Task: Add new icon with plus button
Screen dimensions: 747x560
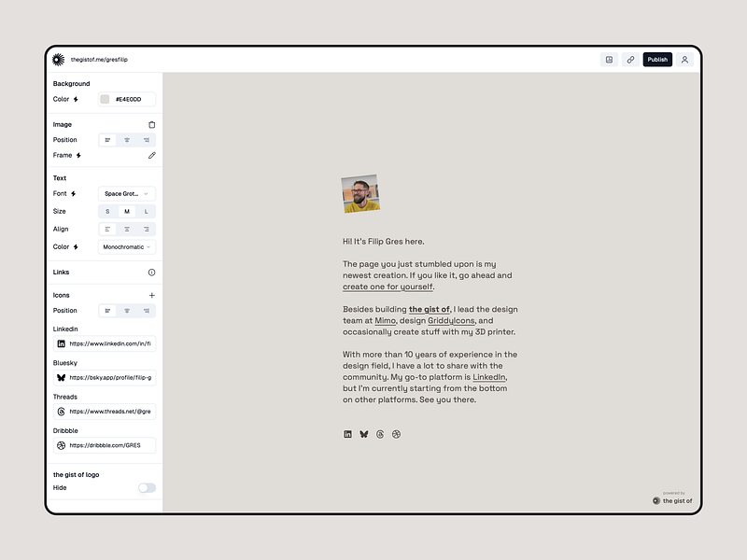Action: pos(151,295)
